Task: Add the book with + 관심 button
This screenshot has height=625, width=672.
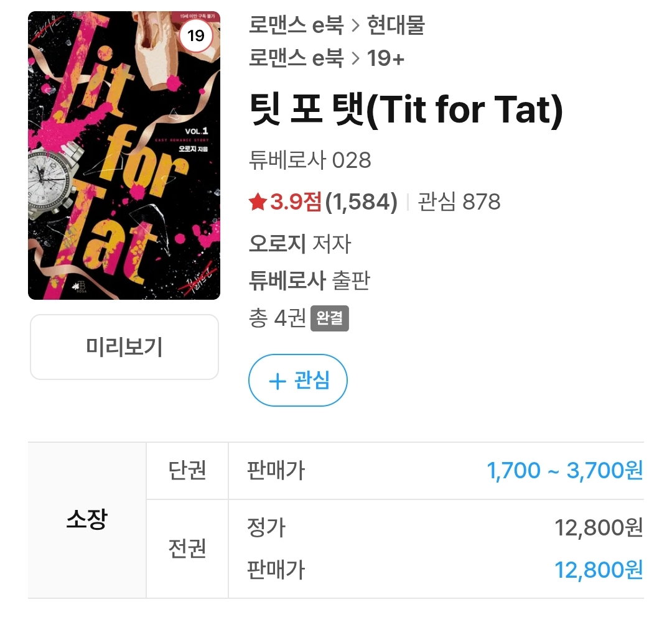Action: coord(298,381)
